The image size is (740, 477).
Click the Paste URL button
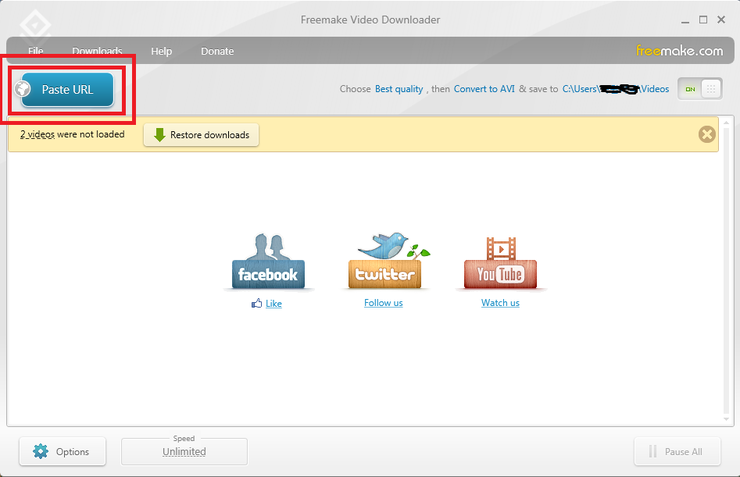pos(67,90)
